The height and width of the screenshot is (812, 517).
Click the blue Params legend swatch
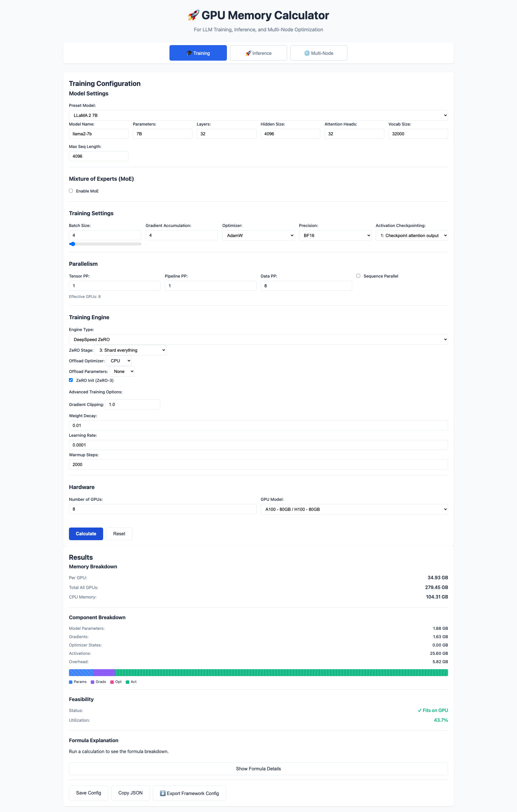tap(71, 682)
